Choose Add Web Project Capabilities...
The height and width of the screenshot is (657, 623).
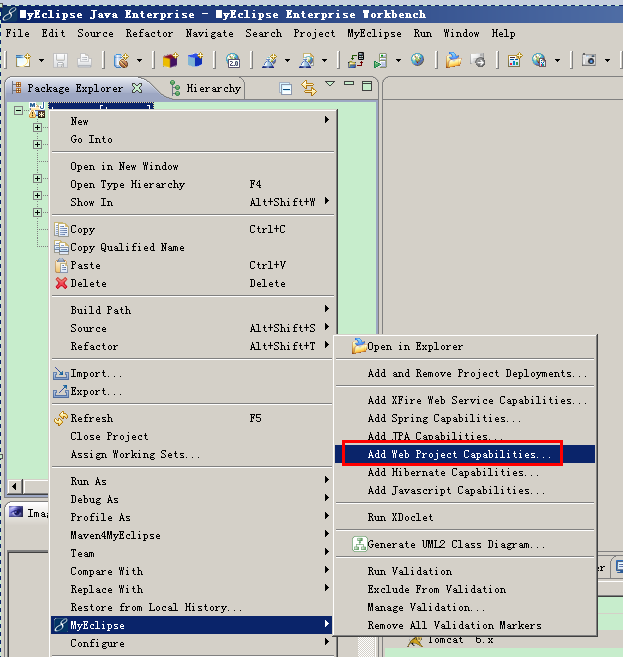pos(465,455)
